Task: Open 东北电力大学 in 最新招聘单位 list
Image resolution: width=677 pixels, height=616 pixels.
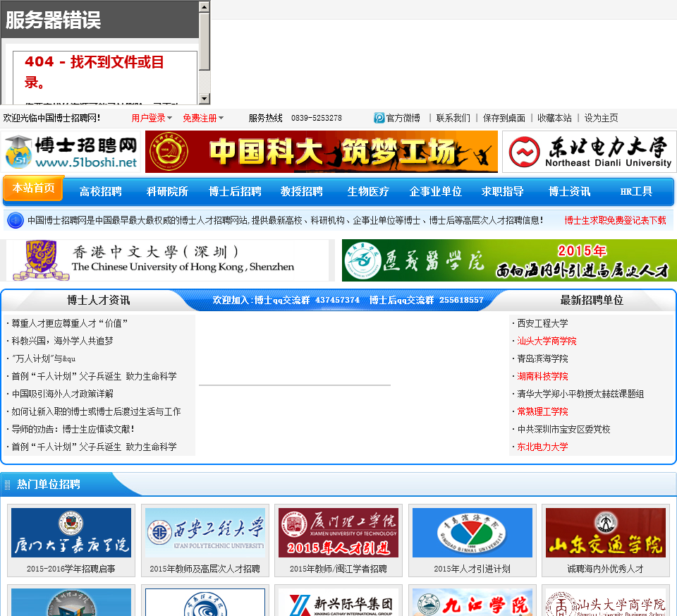Action: point(543,447)
